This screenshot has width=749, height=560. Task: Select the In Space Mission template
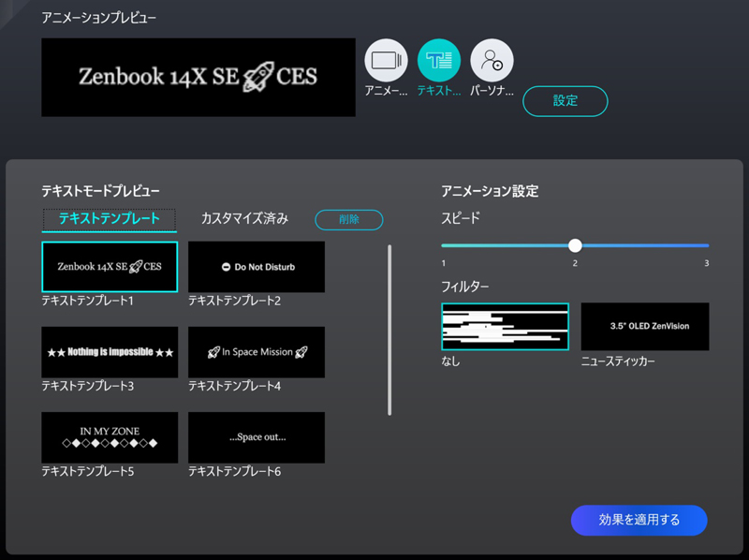tap(256, 352)
